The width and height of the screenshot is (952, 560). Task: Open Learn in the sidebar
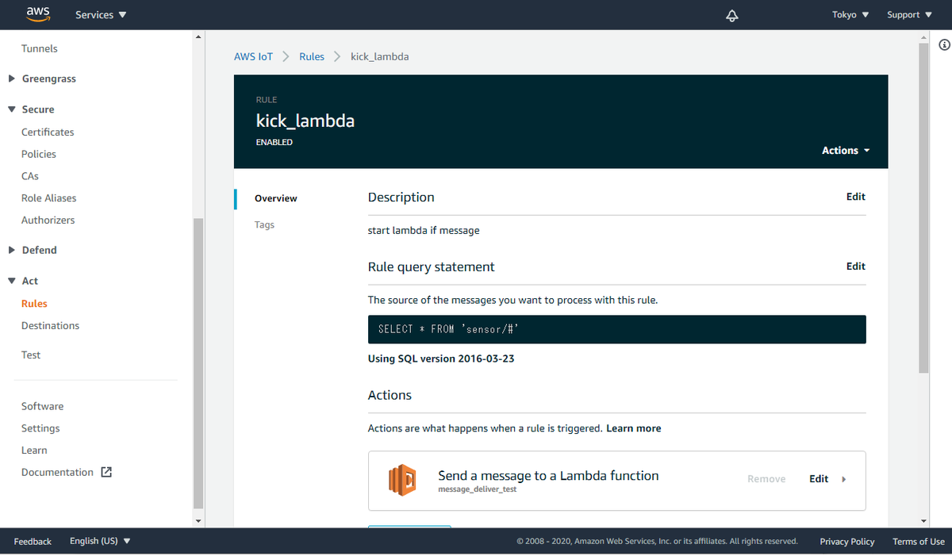pyautogui.click(x=34, y=450)
